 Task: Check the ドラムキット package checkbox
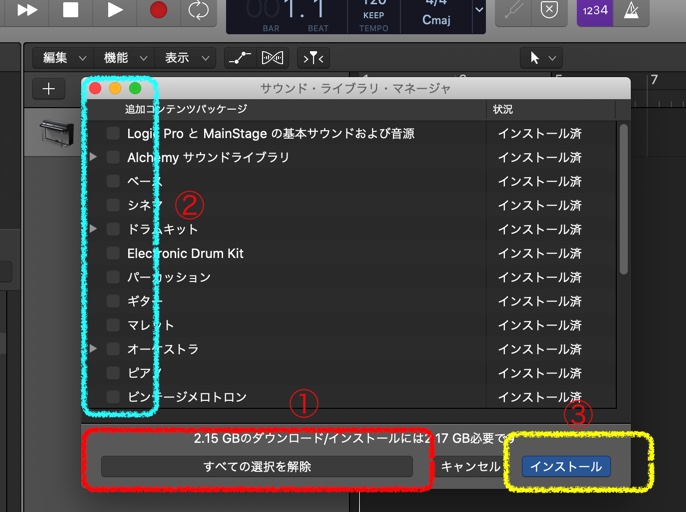[113, 229]
